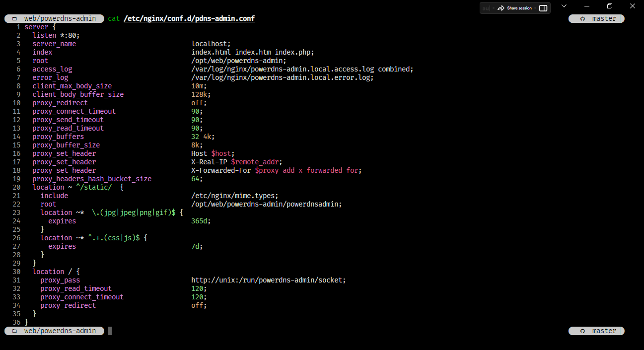Toggle the split pane layout icon
Image resolution: width=644 pixels, height=350 pixels.
(543, 8)
